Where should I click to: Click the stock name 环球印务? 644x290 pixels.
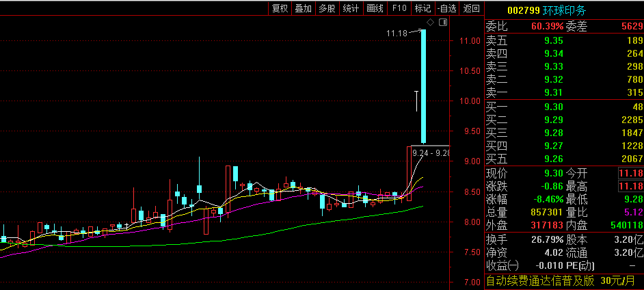click(x=565, y=10)
